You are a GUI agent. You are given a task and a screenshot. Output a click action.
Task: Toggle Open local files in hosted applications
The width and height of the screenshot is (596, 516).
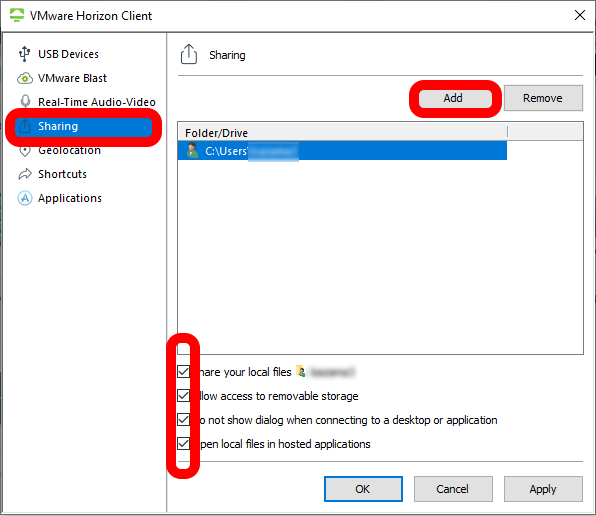tap(184, 443)
